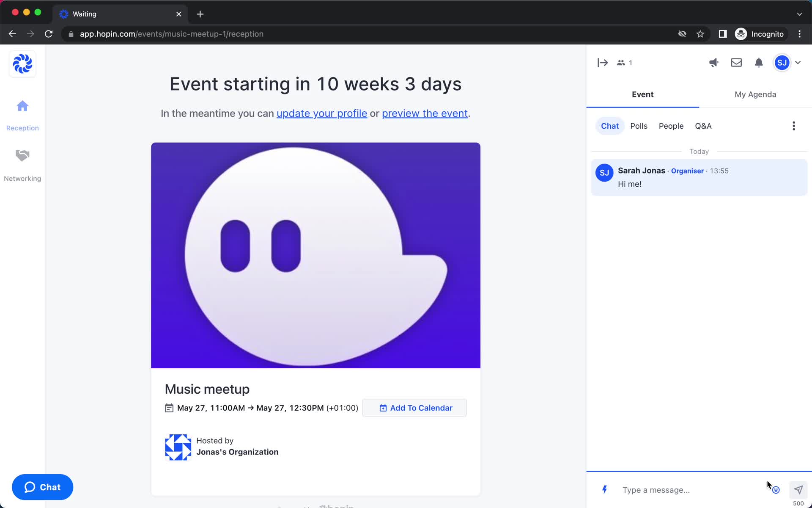Click the emoji picker icon in message box
The height and width of the screenshot is (508, 812).
tap(775, 489)
